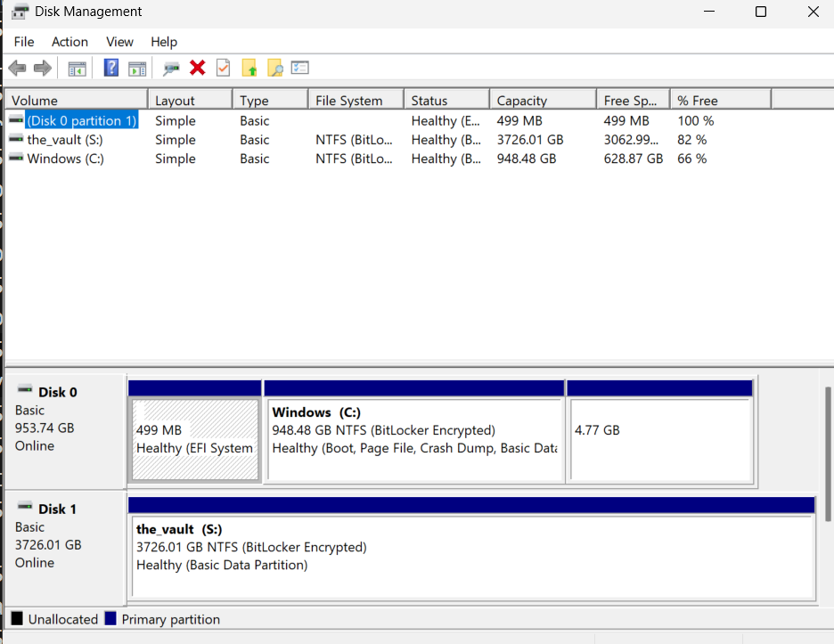Click the Back arrow in the toolbar
This screenshot has height=644, width=834.
[18, 68]
